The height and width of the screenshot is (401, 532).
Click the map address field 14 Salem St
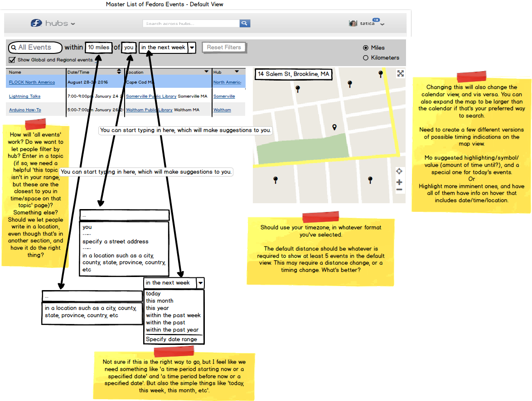(294, 74)
